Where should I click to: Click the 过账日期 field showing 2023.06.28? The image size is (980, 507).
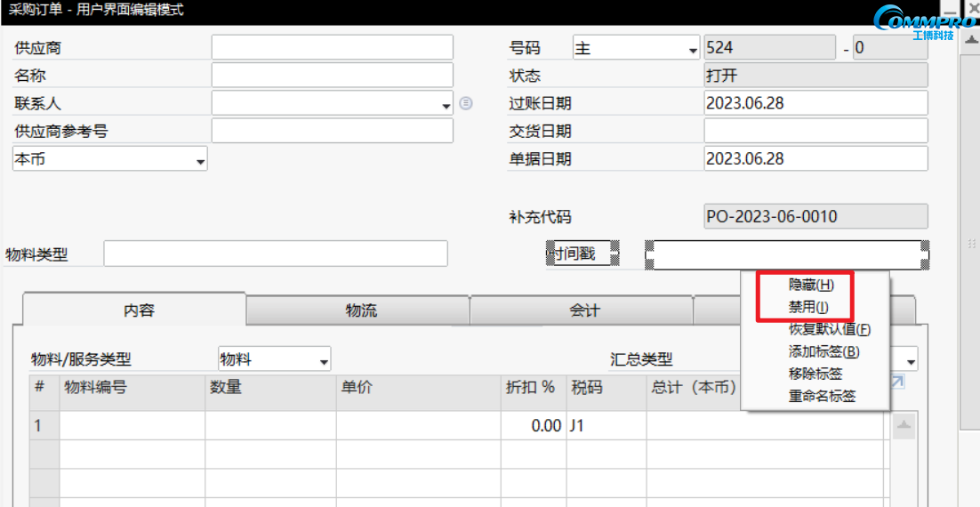(x=815, y=103)
